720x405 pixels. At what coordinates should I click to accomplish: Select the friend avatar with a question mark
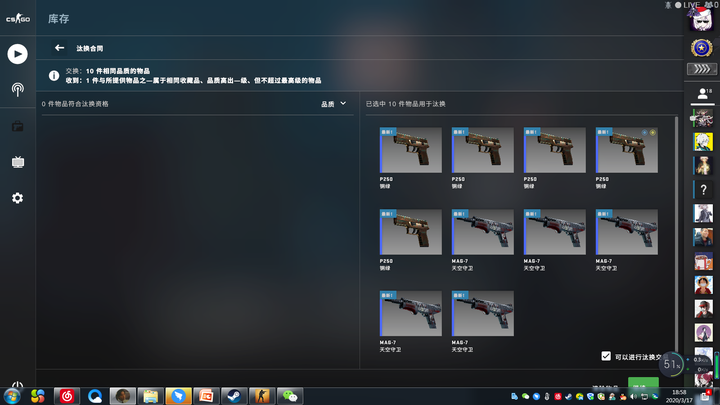coord(703,189)
